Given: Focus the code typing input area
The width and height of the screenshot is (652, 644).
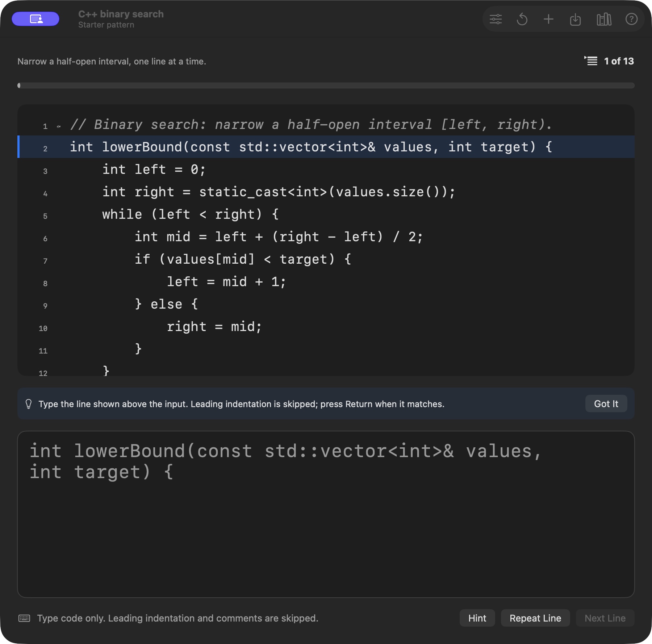Looking at the screenshot, I should 326,514.
